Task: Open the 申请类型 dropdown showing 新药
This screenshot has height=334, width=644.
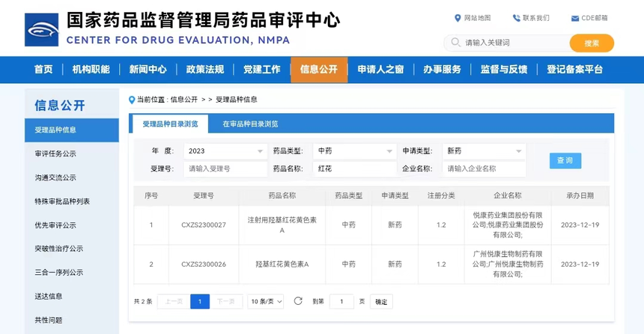Action: tap(484, 151)
